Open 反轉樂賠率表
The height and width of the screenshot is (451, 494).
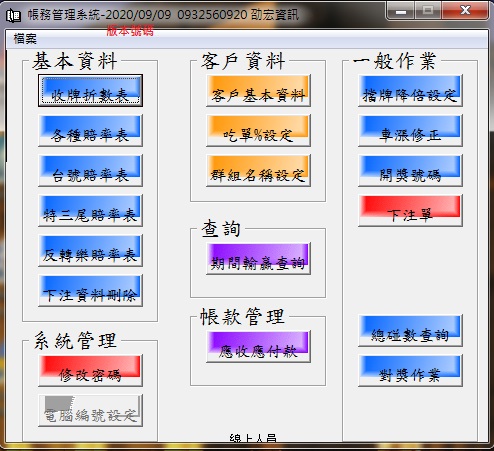point(90,251)
